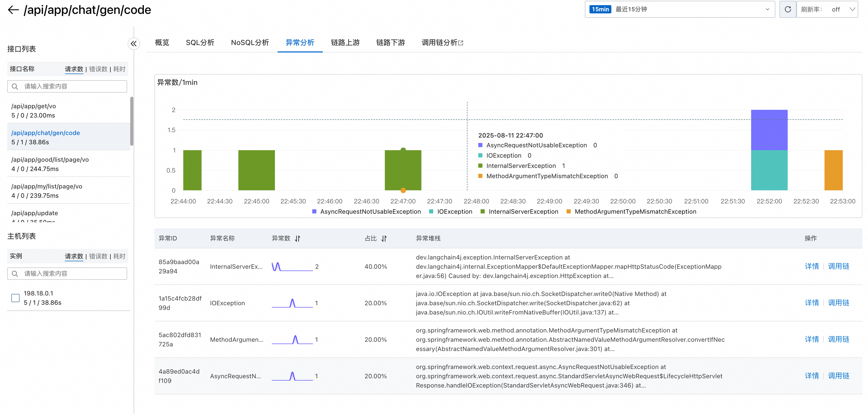Click the back arrow icon

13,10
